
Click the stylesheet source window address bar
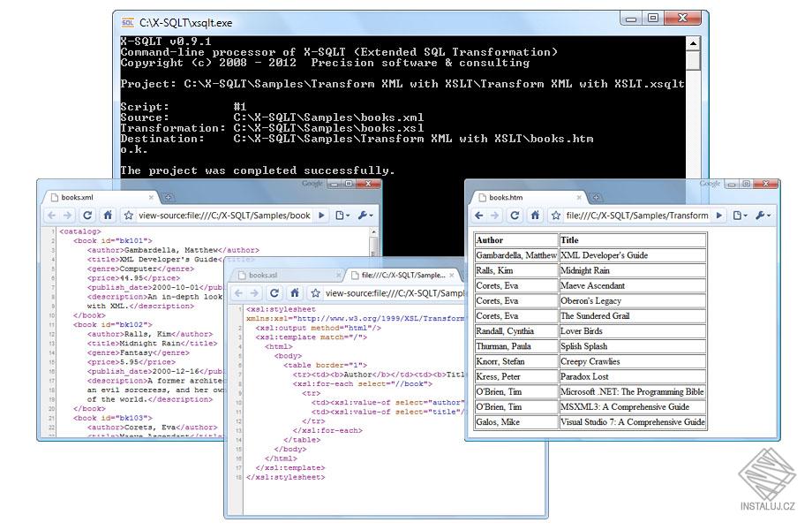click(395, 293)
